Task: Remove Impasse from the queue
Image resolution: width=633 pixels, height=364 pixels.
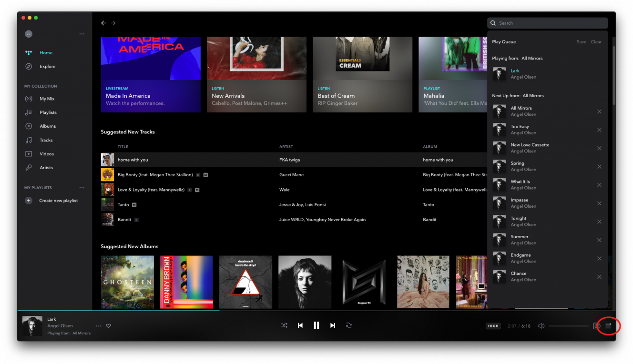Action: point(599,203)
